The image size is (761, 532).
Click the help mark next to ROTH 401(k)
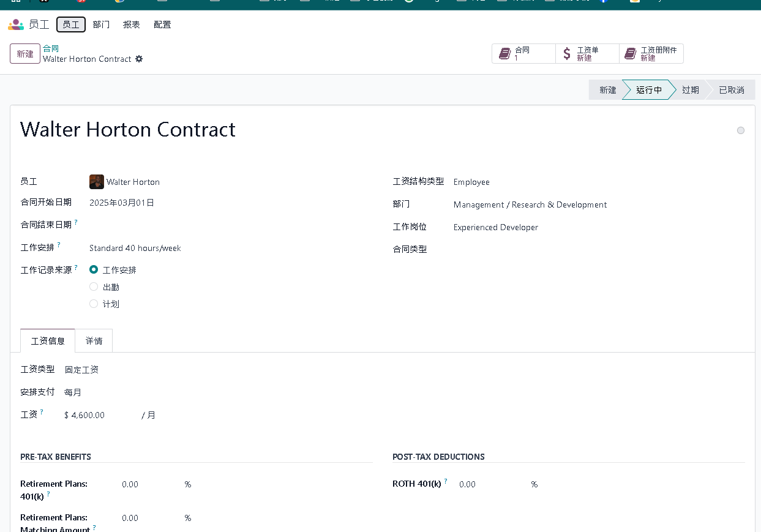446,481
